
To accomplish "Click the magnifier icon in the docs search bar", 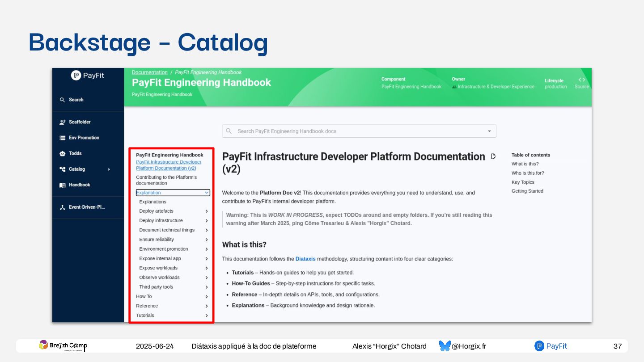I will pos(229,131).
